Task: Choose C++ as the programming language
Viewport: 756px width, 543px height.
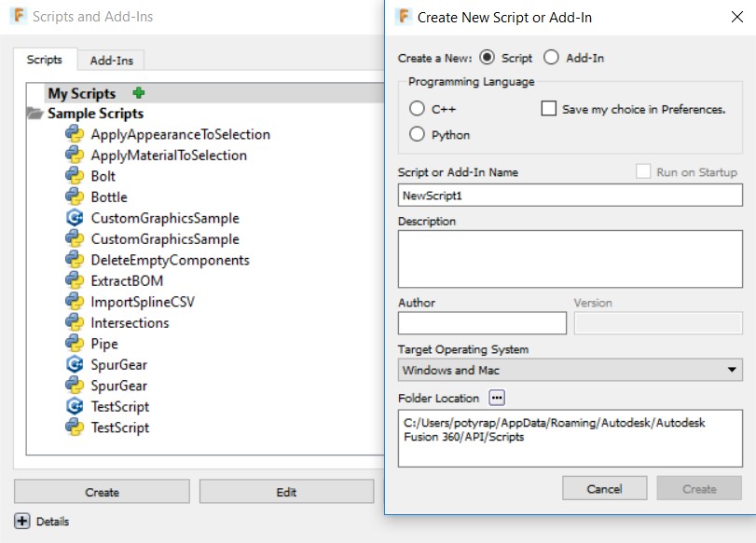Action: [x=417, y=109]
